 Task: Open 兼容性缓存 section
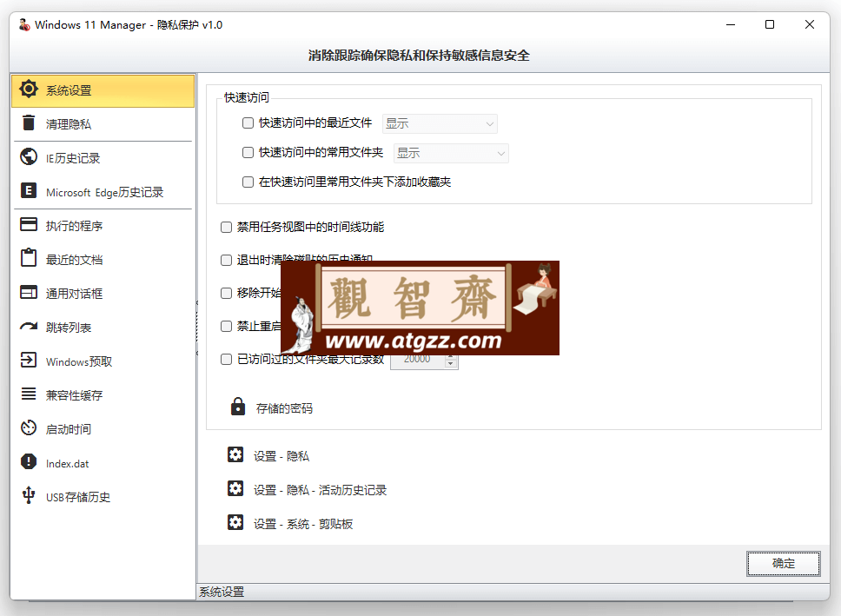coord(103,395)
